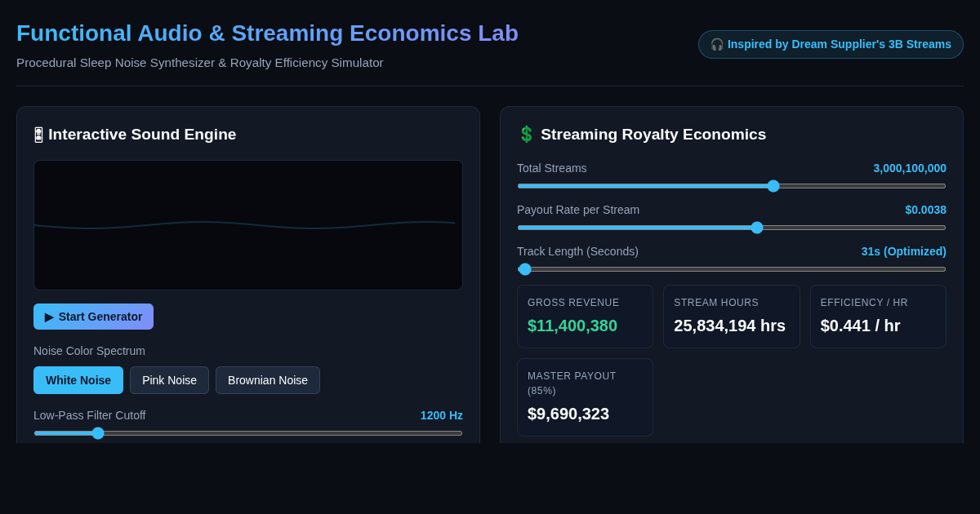Click the 1200 Hz cutoff value
Image resolution: width=980 pixels, height=514 pixels.
tap(442, 415)
